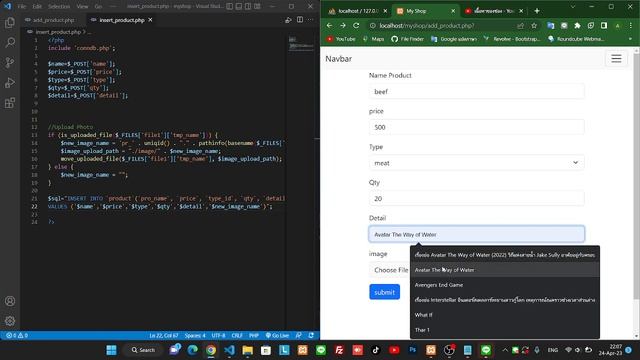Select Avengers End Game autocomplete suggestion
The image size is (640, 360).
[505, 285]
